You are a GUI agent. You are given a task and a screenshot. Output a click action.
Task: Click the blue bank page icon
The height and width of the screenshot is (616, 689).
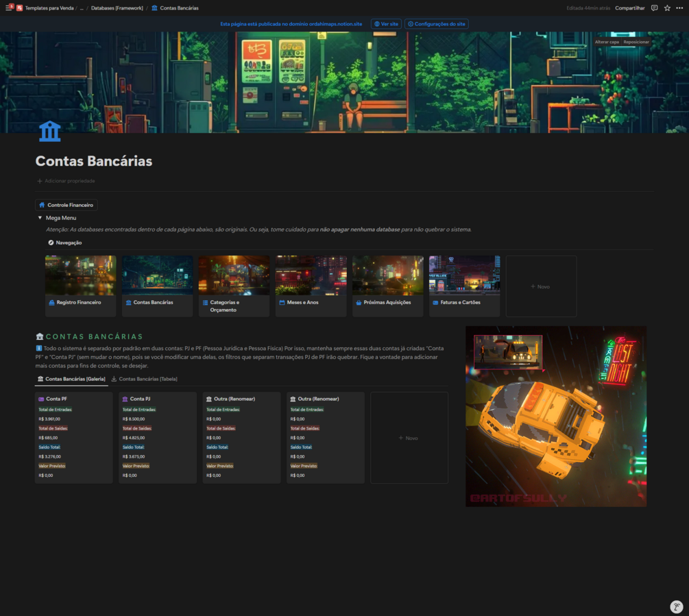[x=49, y=131]
